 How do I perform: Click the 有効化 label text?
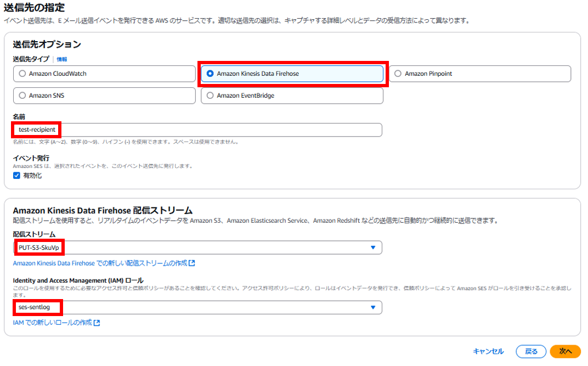point(32,176)
